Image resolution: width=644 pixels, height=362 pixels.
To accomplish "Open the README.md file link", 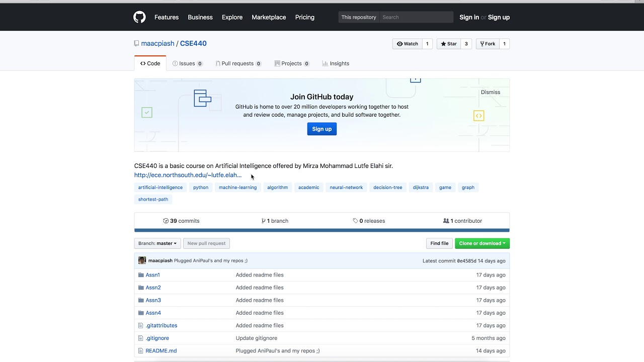I will (x=161, y=350).
